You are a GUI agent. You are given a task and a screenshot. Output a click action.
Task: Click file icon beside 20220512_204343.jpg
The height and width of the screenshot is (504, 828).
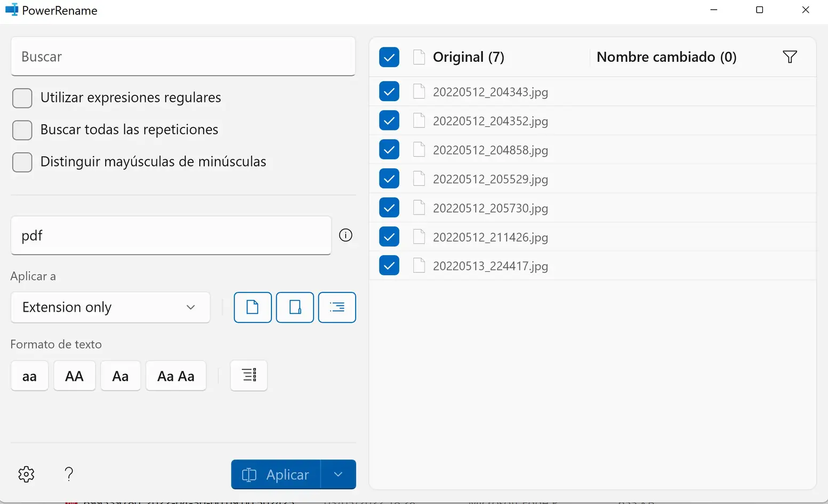pyautogui.click(x=419, y=92)
